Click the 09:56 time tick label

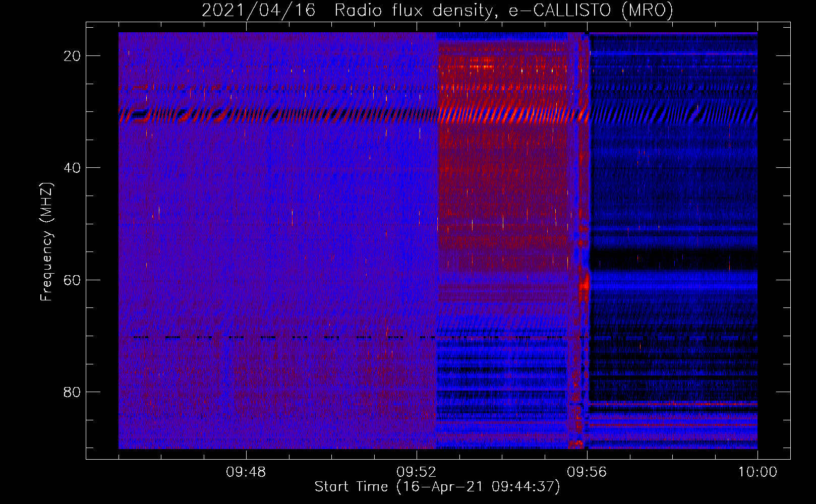pyautogui.click(x=587, y=472)
